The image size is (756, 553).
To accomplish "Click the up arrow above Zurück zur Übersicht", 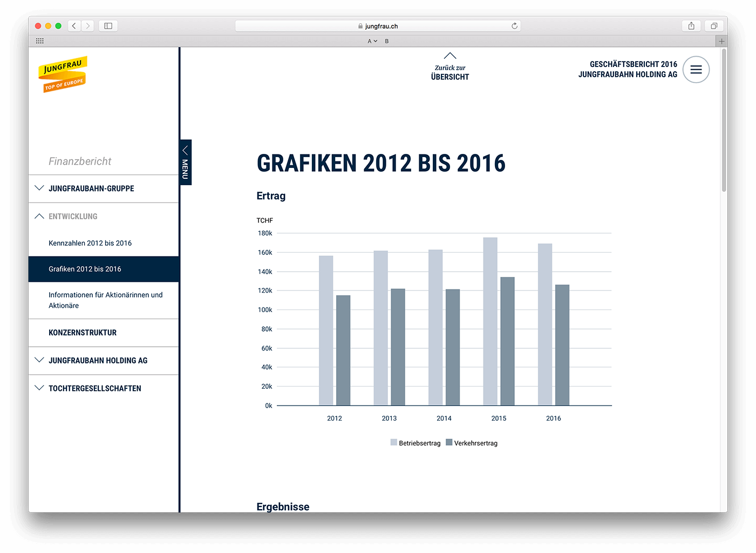I will (450, 56).
